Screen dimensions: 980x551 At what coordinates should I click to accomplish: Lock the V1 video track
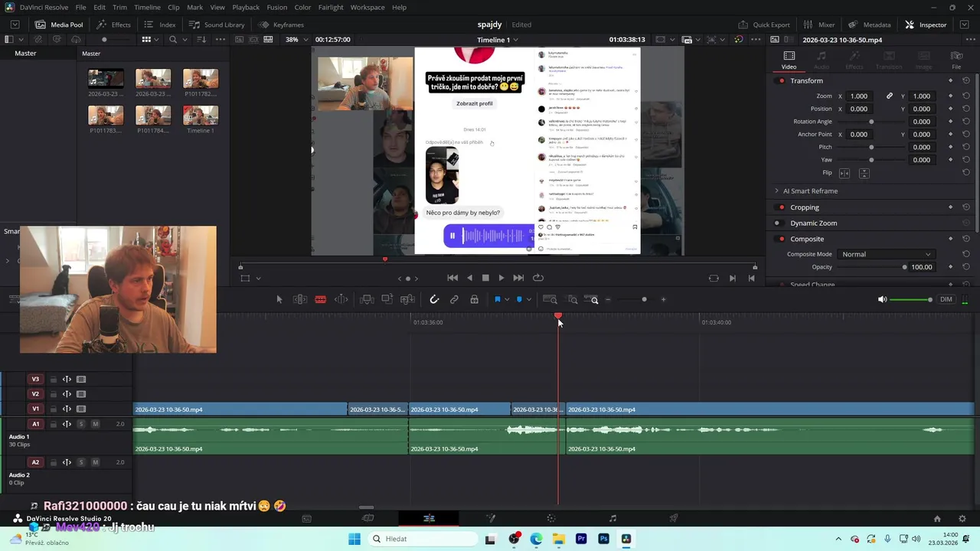(53, 409)
